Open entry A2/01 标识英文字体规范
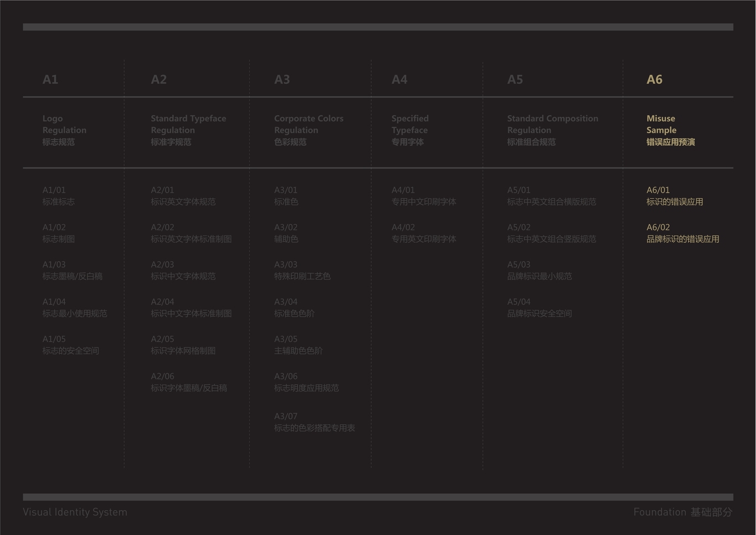Screen dimensions: 756x535 [x=183, y=196]
